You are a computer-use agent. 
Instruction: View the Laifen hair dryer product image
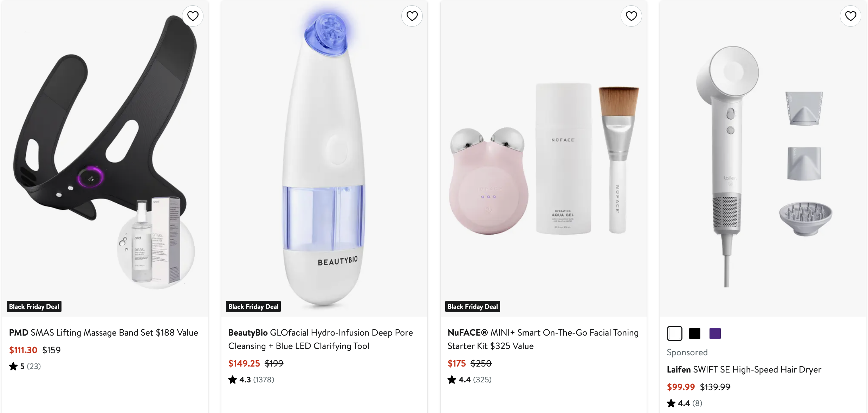coord(763,158)
